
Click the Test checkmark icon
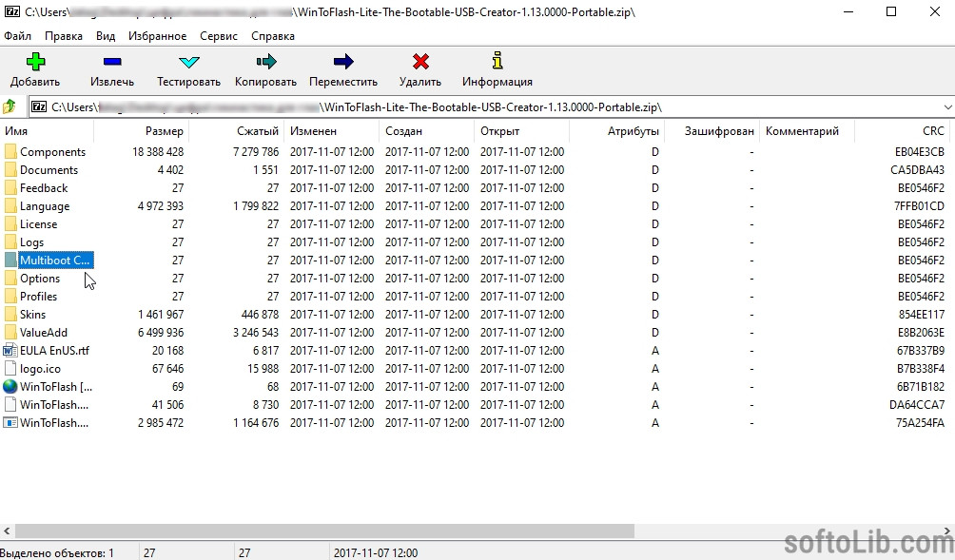tap(188, 62)
